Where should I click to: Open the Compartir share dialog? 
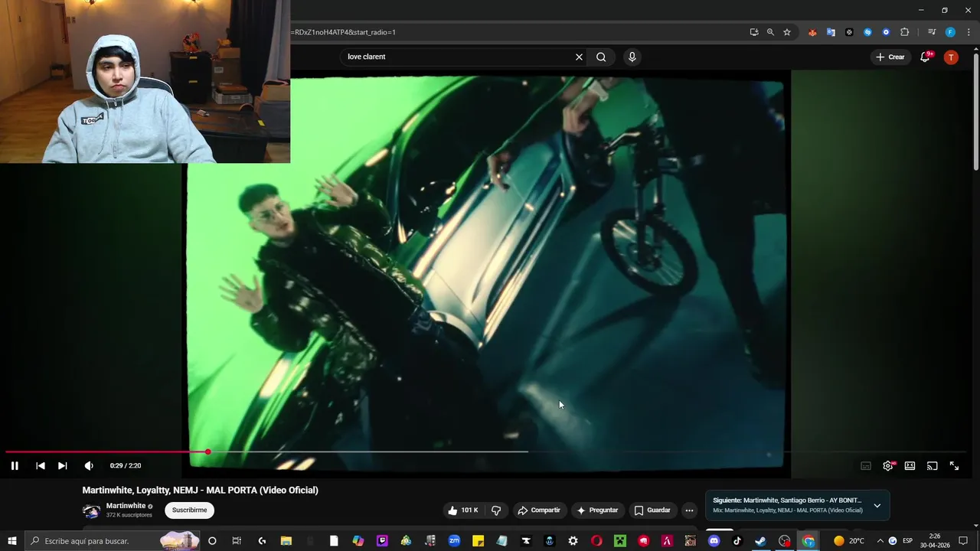click(539, 510)
